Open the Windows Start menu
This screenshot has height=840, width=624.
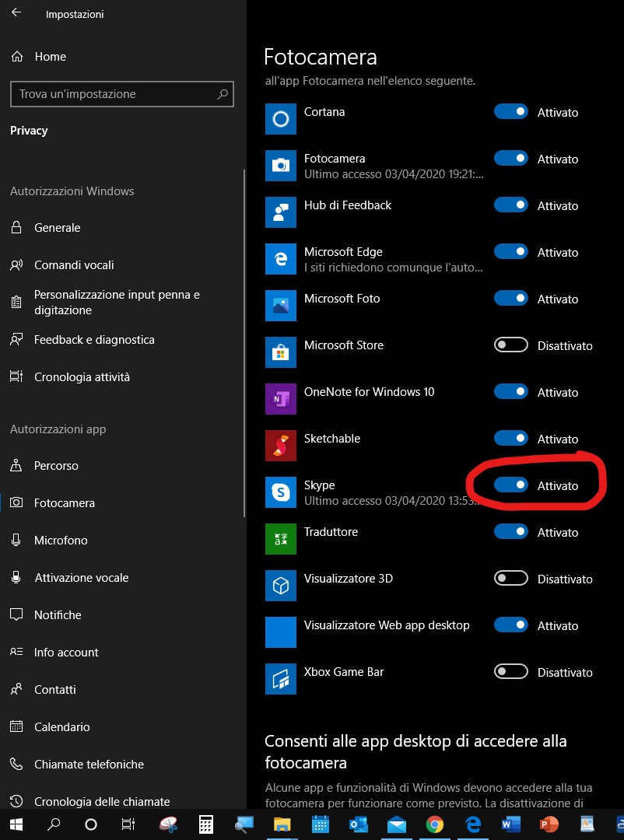[x=16, y=824]
